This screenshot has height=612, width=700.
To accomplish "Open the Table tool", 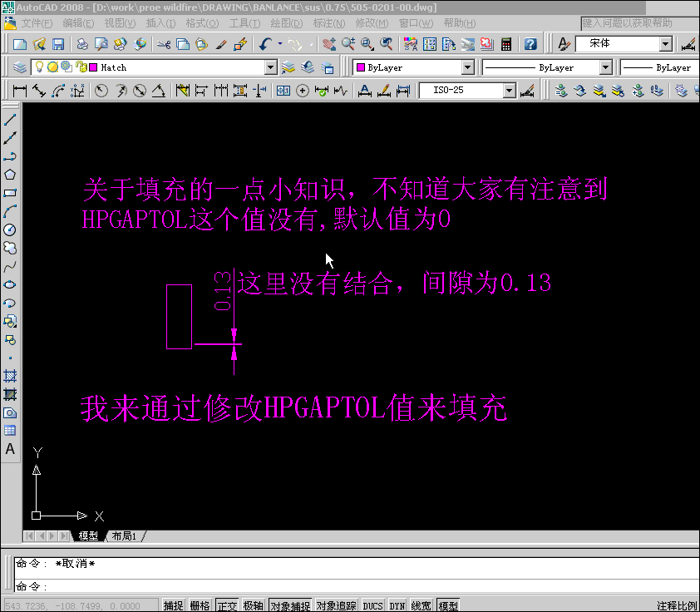I will click(10, 431).
